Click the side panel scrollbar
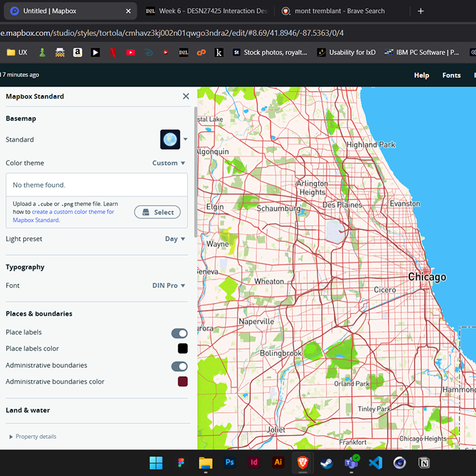Viewport: 476px width, 476px height. (x=196, y=173)
